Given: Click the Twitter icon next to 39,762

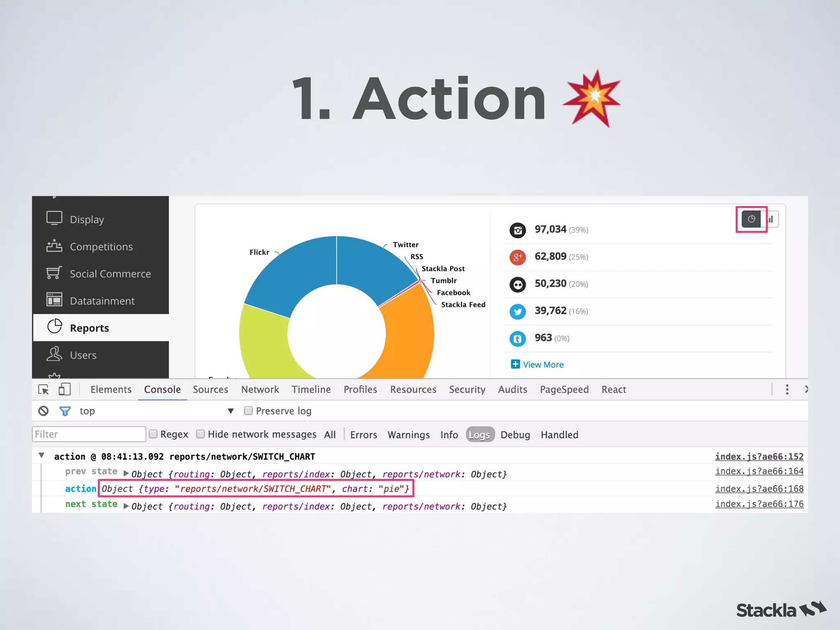Looking at the screenshot, I should click(x=518, y=311).
